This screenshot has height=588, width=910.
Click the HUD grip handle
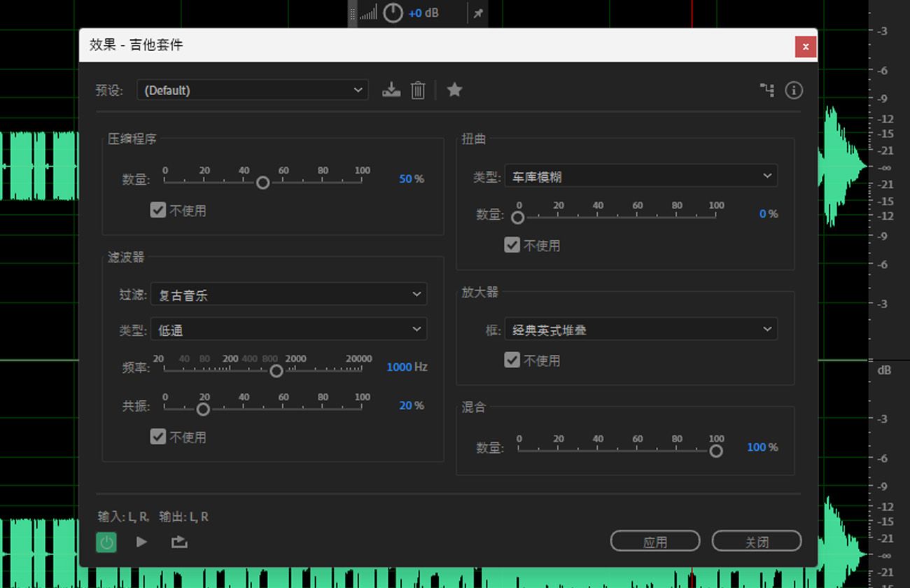pyautogui.click(x=352, y=13)
